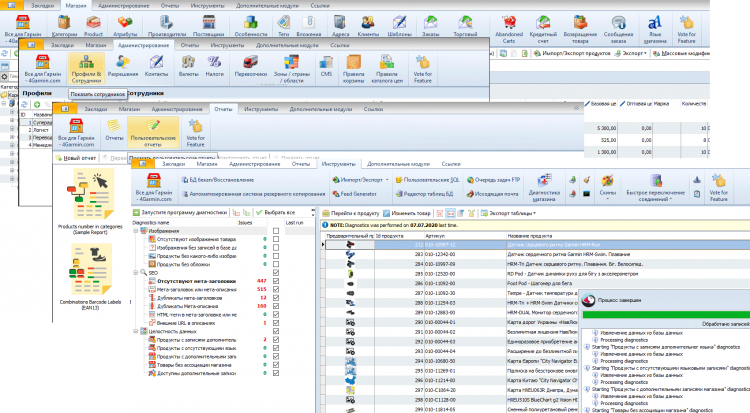The image size is (750, 413).
Task: Open Профили & Сотрудники in Администрирование ribbon
Action: click(x=86, y=68)
